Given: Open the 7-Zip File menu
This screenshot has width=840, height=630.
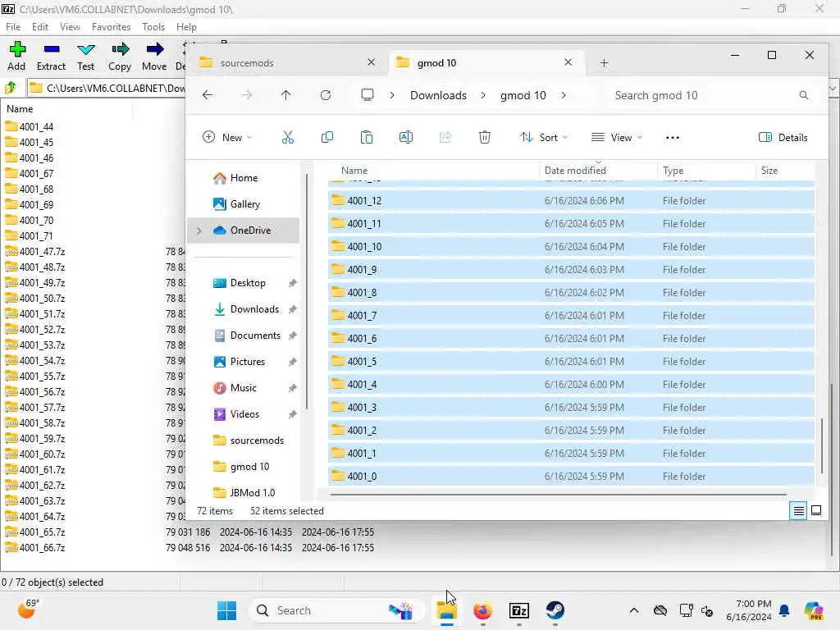Looking at the screenshot, I should [13, 27].
